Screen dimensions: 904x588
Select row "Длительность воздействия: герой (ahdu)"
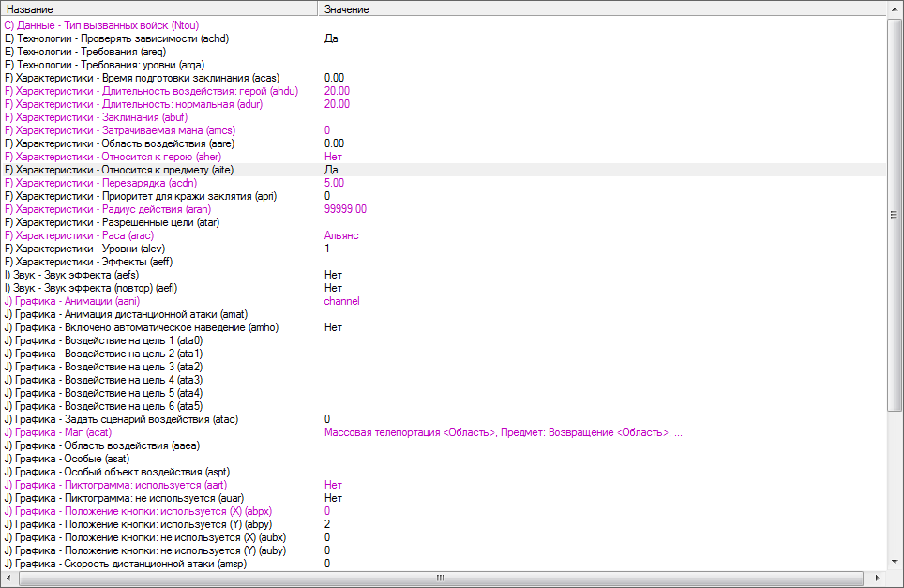tap(444, 91)
